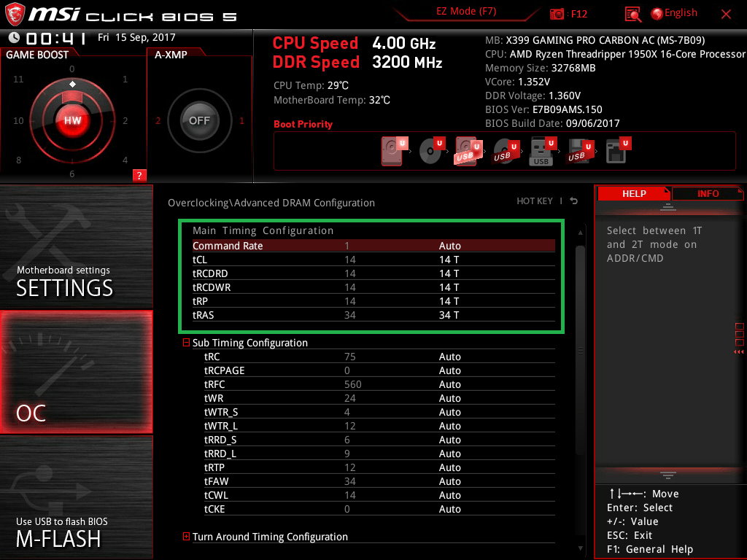Select the USB floppy boot device icon
747x560 pixels.
point(579,152)
